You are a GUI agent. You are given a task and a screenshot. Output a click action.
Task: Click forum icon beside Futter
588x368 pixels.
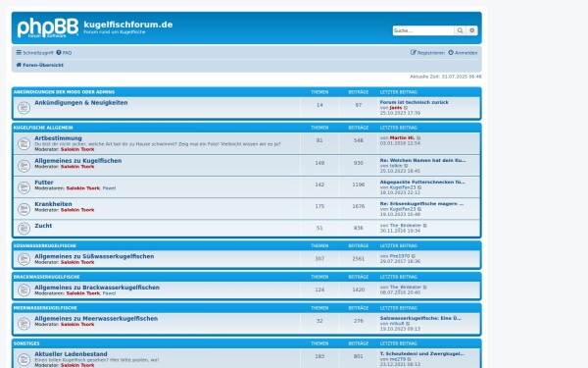[x=24, y=187]
